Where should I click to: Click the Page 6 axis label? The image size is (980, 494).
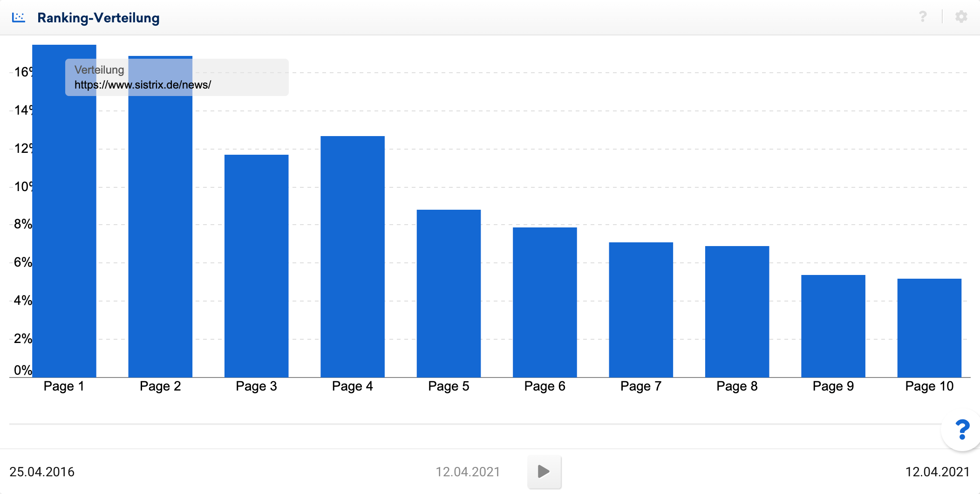click(x=545, y=386)
